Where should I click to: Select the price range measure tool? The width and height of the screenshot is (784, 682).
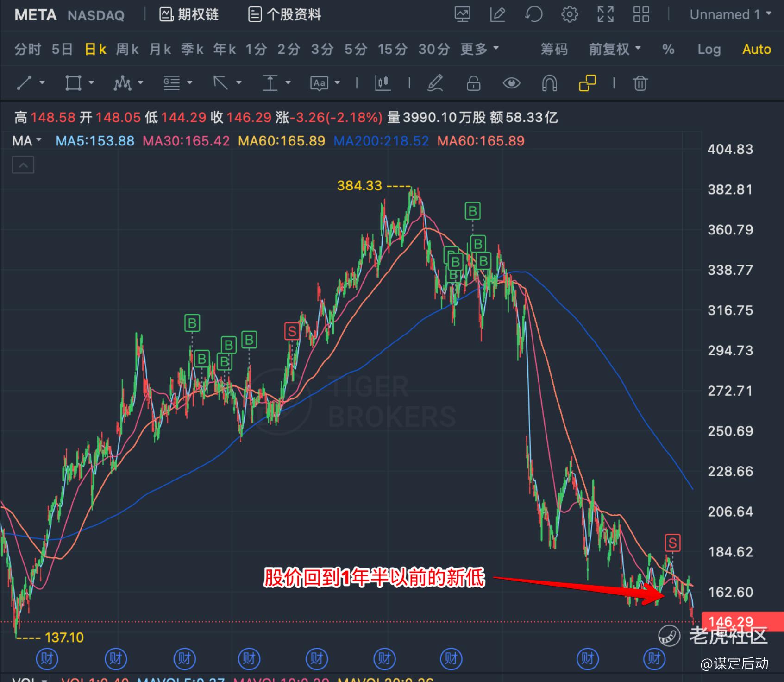(x=270, y=83)
